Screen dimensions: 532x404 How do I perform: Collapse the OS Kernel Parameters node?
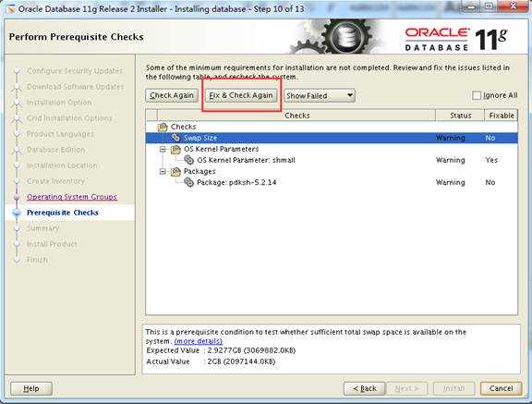point(163,149)
